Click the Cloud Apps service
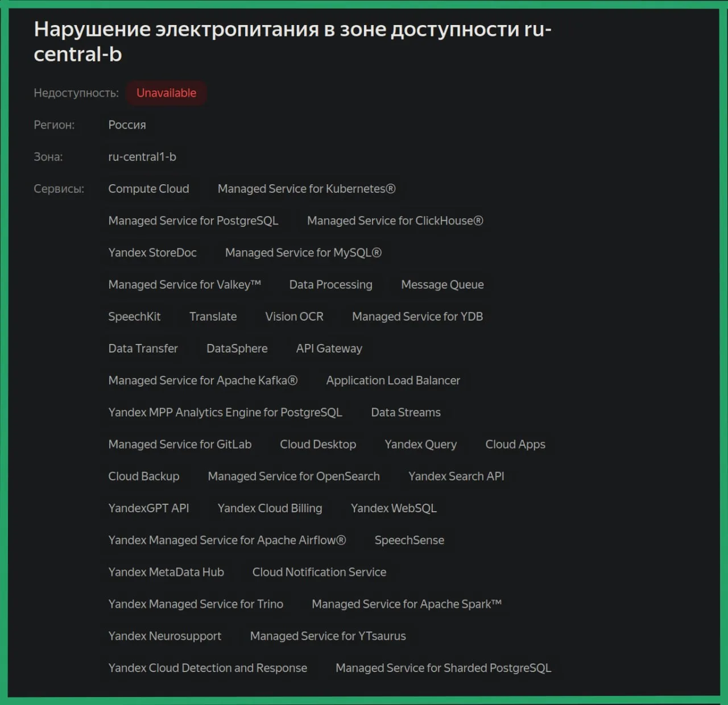The width and height of the screenshot is (728, 705). (x=515, y=444)
